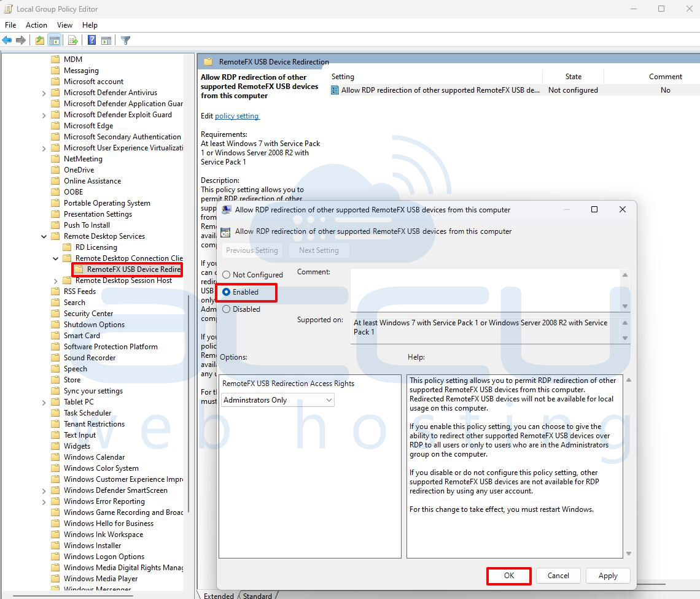Select Security Center tree item
The height and width of the screenshot is (599, 700).
(x=88, y=314)
